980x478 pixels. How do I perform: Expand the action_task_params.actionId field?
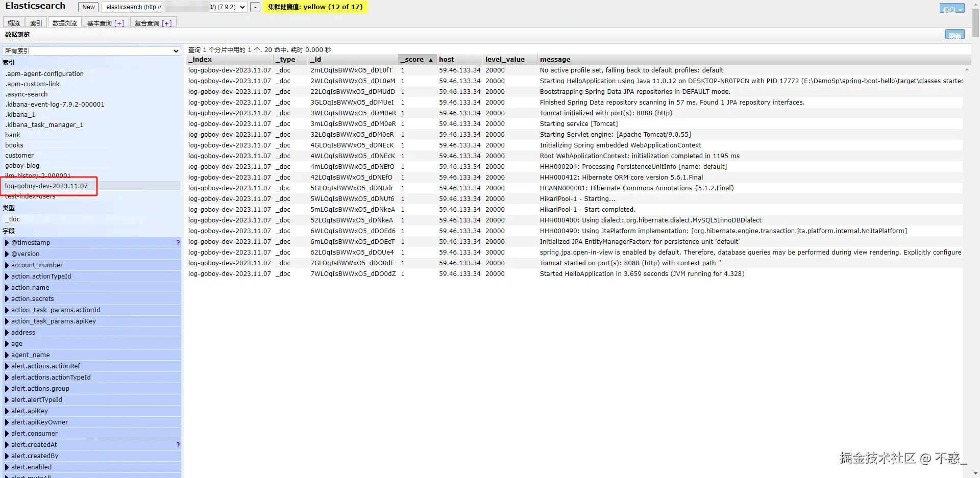pyautogui.click(x=92, y=310)
